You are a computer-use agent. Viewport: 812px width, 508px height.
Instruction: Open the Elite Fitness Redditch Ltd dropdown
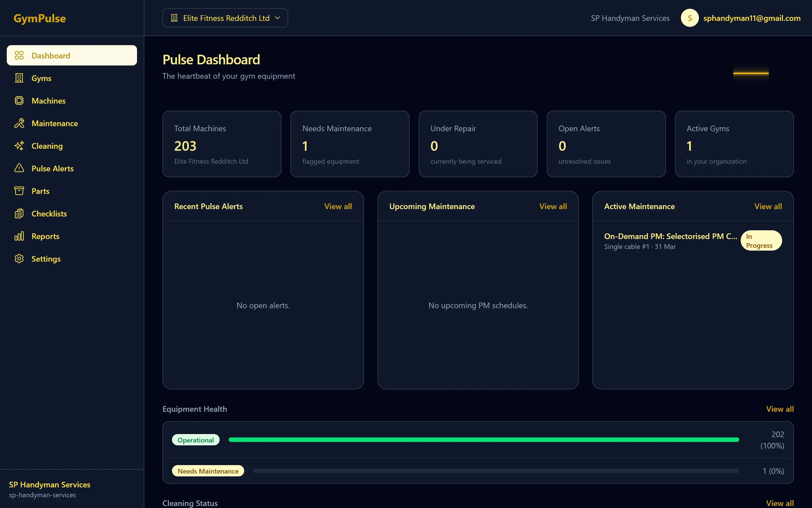(x=225, y=18)
